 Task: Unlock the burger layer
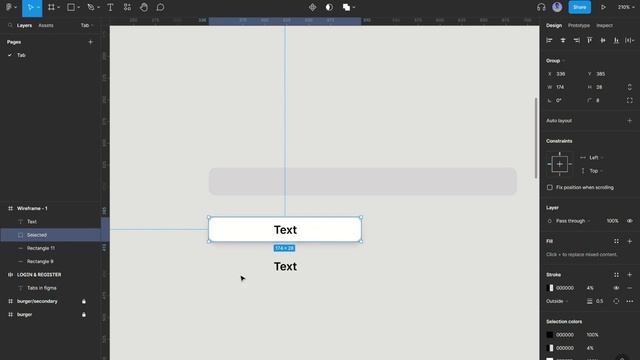pyautogui.click(x=84, y=315)
